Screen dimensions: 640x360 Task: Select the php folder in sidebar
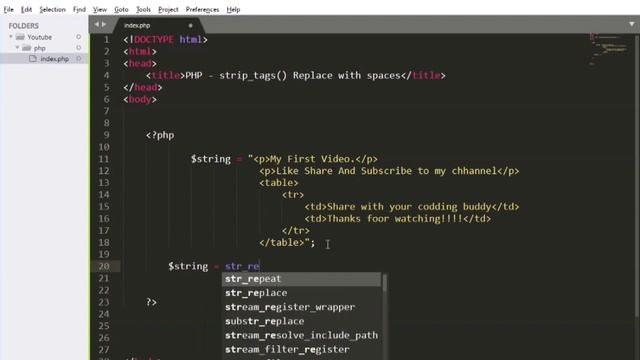click(40, 48)
